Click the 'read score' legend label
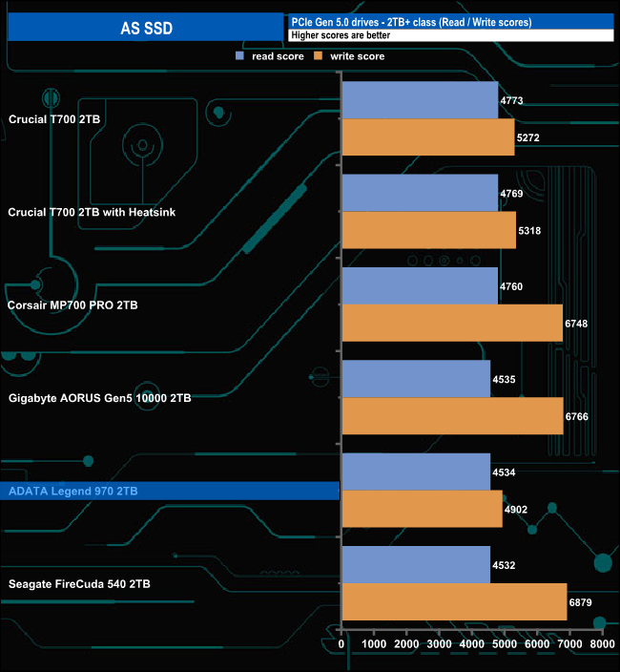This screenshot has height=672, width=620. pos(278,56)
